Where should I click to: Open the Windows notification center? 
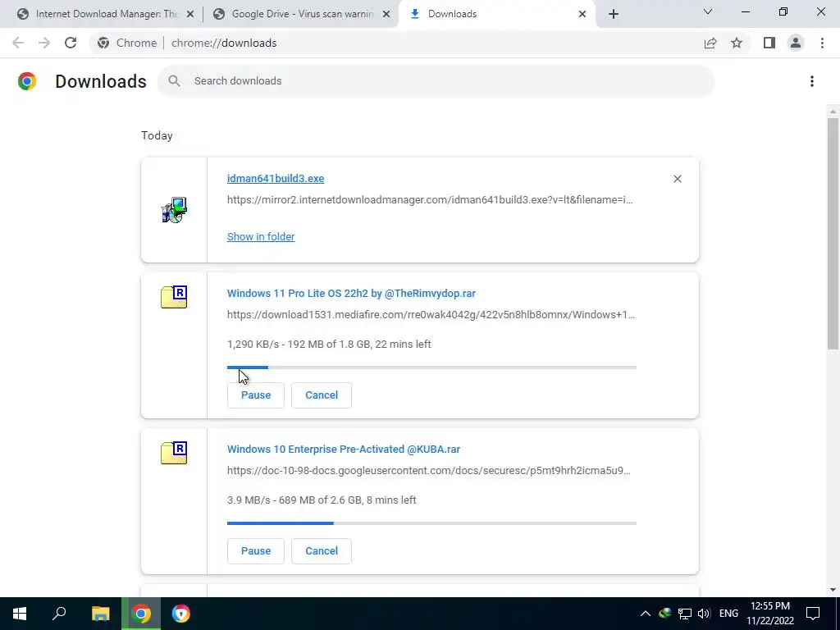tap(813, 614)
